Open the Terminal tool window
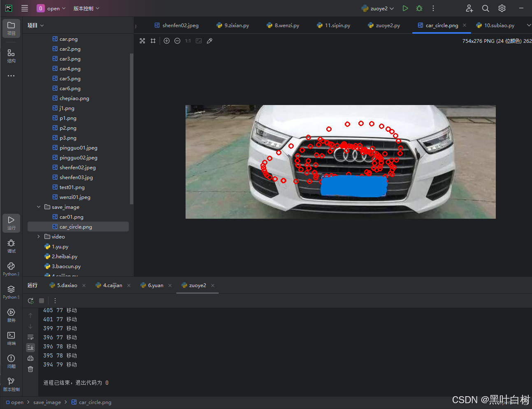Image resolution: width=532 pixels, height=409 pixels. 11,338
